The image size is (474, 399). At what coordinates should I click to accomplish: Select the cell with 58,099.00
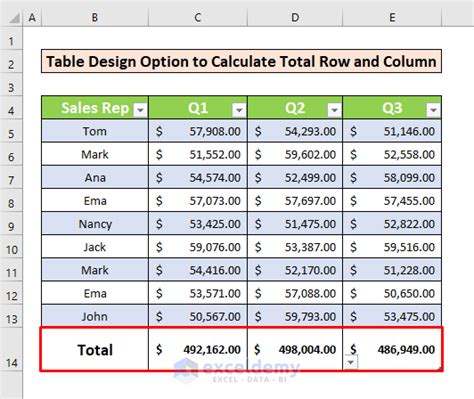(392, 177)
